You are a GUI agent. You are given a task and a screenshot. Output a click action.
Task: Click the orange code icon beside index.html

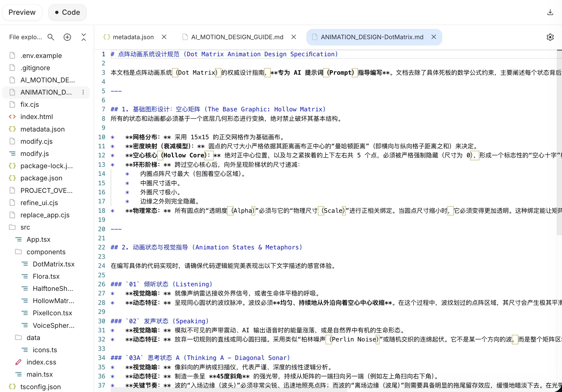point(12,116)
